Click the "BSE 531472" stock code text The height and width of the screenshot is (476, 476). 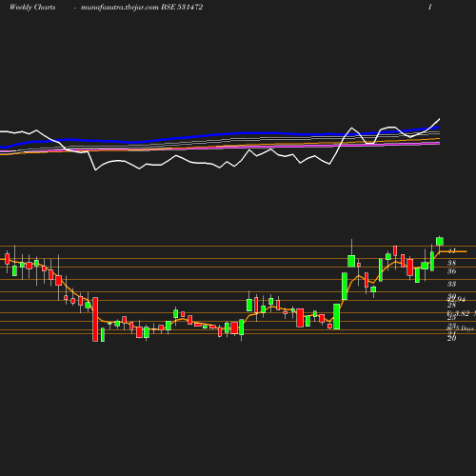pyautogui.click(x=182, y=7)
